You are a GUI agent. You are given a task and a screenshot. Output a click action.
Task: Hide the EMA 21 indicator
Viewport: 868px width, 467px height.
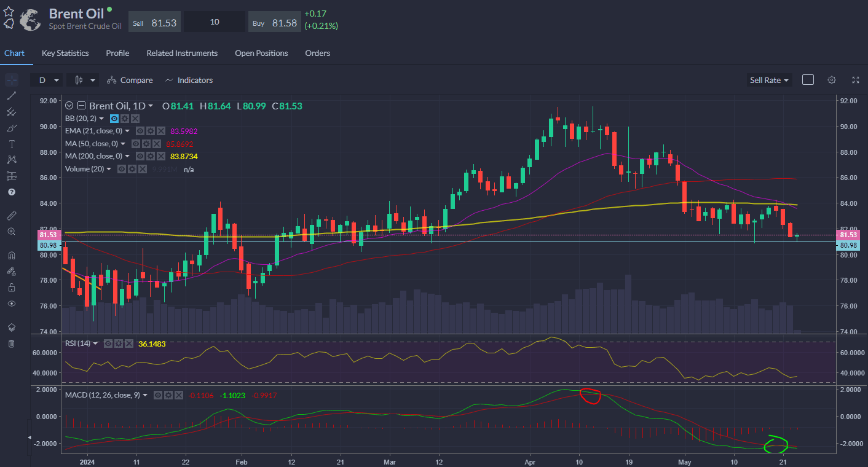point(140,131)
